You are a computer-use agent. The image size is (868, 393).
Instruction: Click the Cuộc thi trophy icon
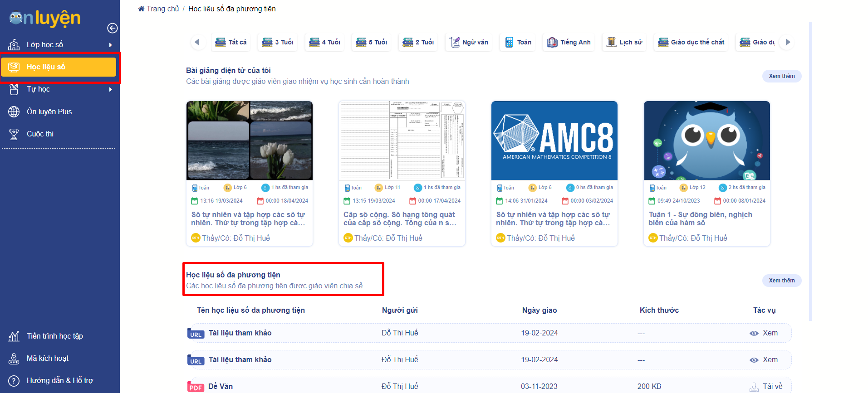pyautogui.click(x=14, y=134)
